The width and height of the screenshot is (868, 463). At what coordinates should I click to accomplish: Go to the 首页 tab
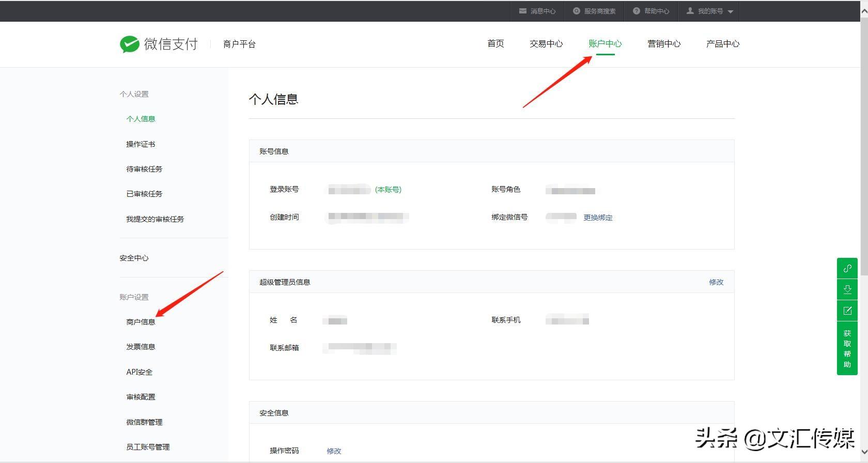tap(495, 44)
